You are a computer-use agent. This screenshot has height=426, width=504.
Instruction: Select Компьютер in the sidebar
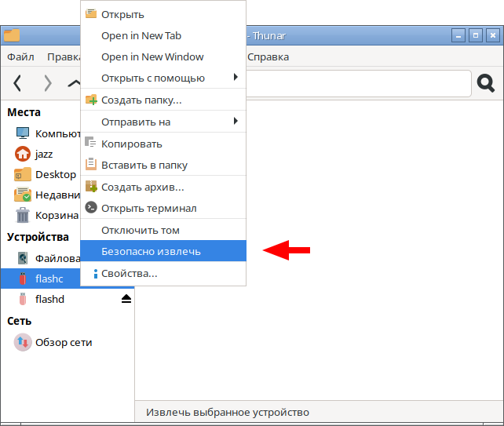41,133
